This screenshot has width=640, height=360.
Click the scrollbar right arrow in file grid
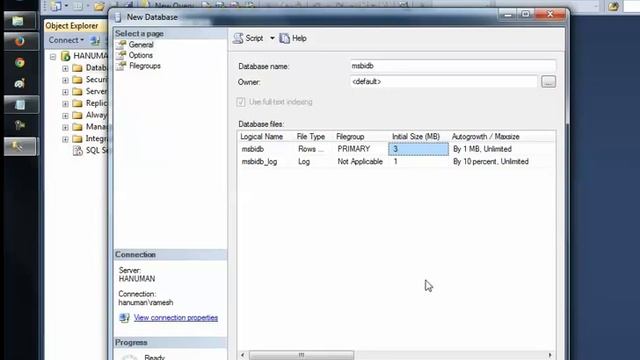[x=550, y=355]
